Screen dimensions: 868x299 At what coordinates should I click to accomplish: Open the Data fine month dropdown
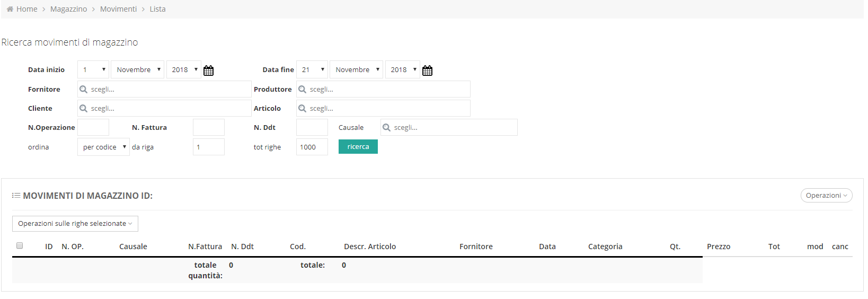coord(356,69)
